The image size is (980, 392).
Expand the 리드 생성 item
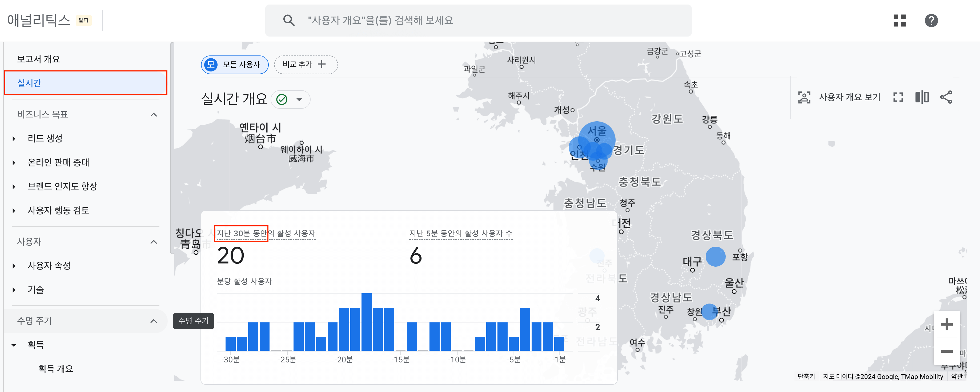coord(14,138)
